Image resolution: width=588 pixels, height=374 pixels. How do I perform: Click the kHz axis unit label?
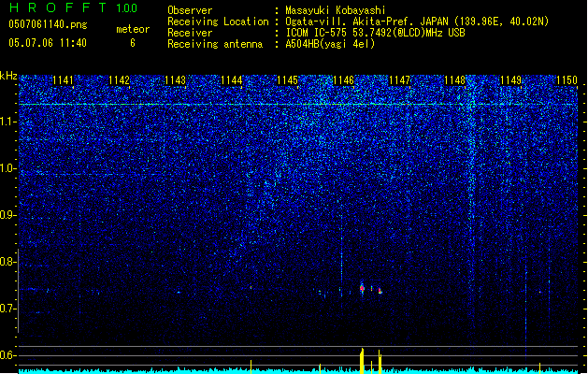pyautogui.click(x=8, y=76)
